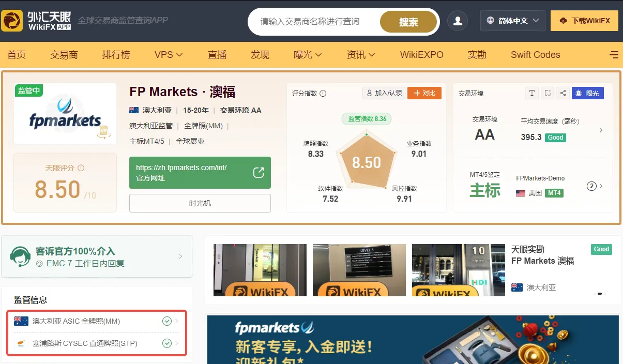Image resolution: width=623 pixels, height=364 pixels.
Task: Click the FP Markets · 澳福 heading
Action: coord(183,92)
